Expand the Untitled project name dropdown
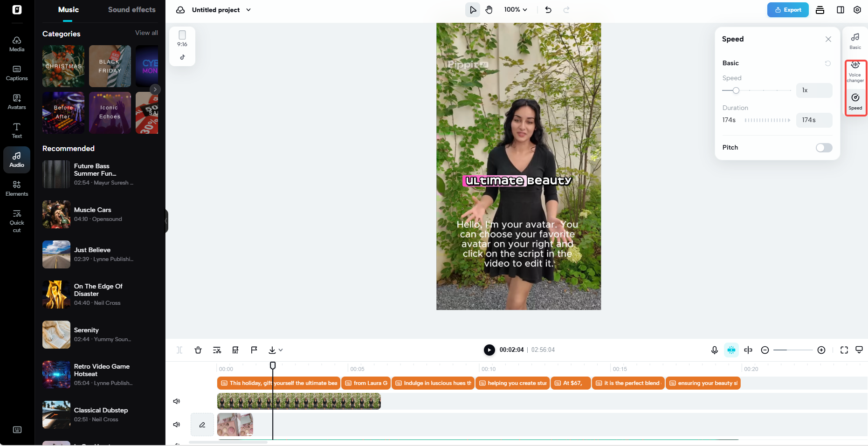The width and height of the screenshot is (868, 446). pyautogui.click(x=248, y=9)
